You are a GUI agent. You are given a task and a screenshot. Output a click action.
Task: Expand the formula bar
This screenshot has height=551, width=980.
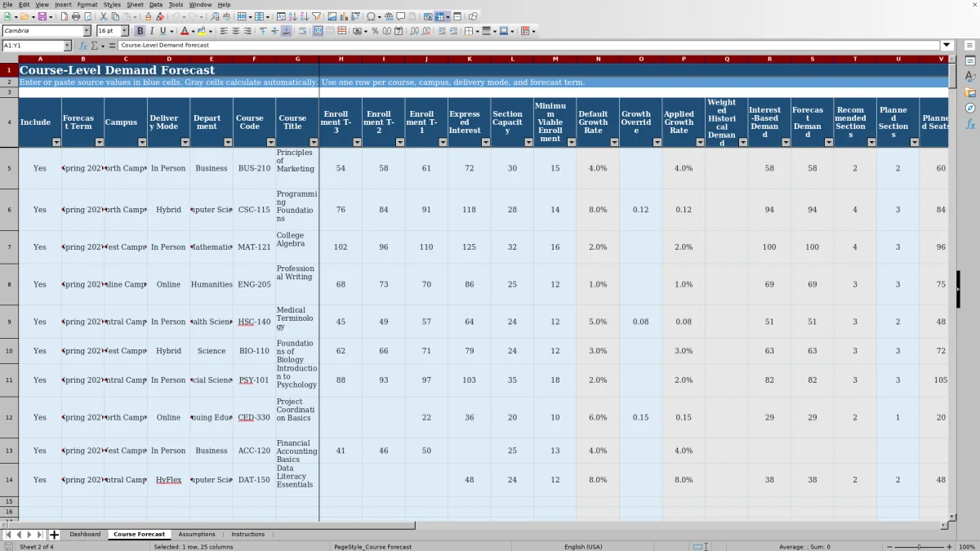pyautogui.click(x=947, y=46)
